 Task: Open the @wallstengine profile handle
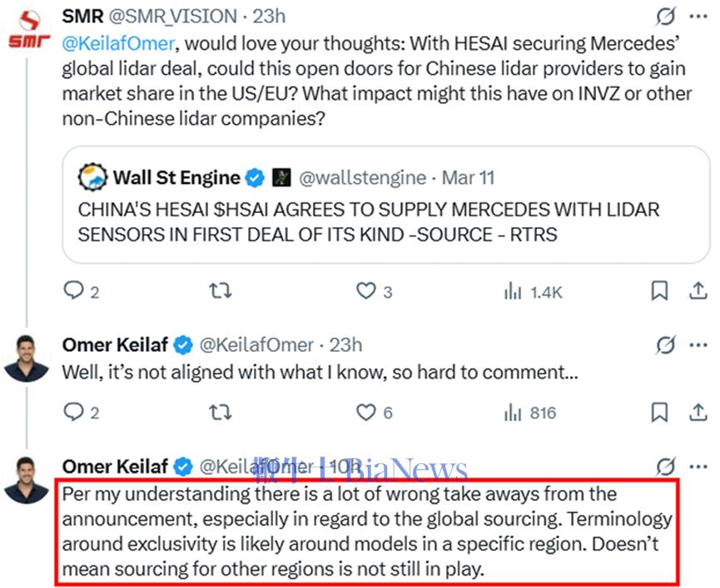363,177
